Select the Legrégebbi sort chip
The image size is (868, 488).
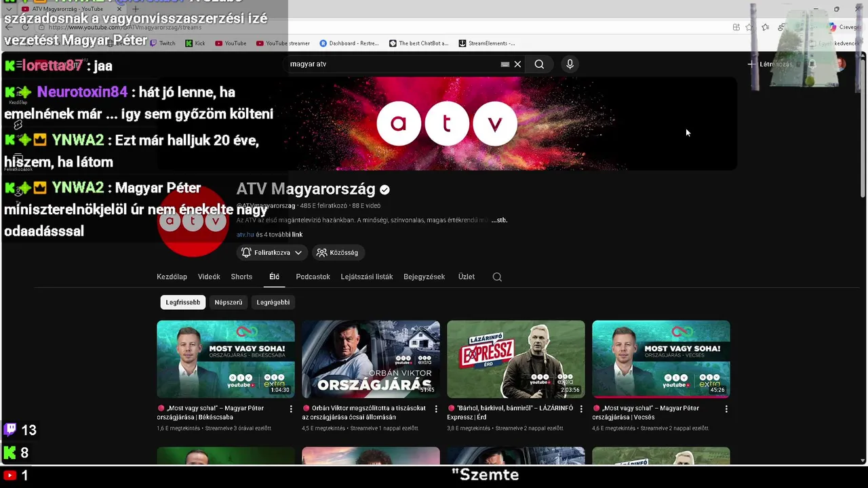[x=273, y=302]
